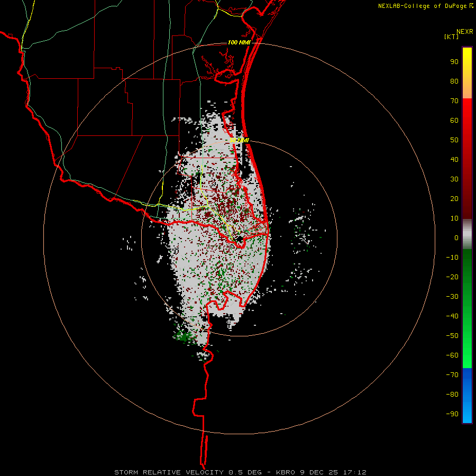Viewport: 476px width, 476px height.
Task: Click the -70 knot scale value
Action: (x=452, y=374)
